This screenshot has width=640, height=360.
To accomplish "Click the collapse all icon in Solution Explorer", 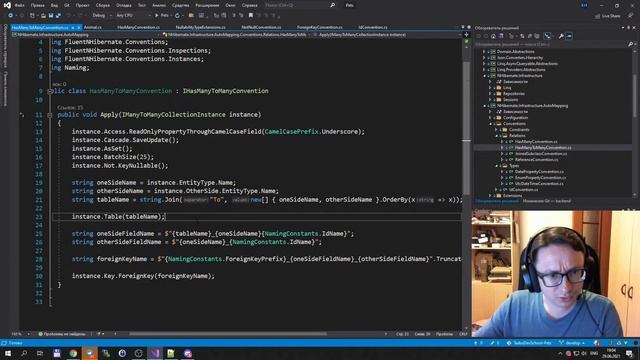I will click(537, 36).
